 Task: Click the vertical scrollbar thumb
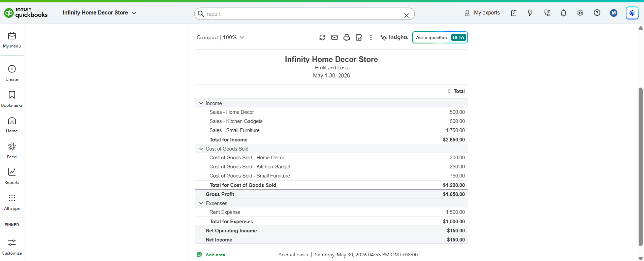pos(641,167)
